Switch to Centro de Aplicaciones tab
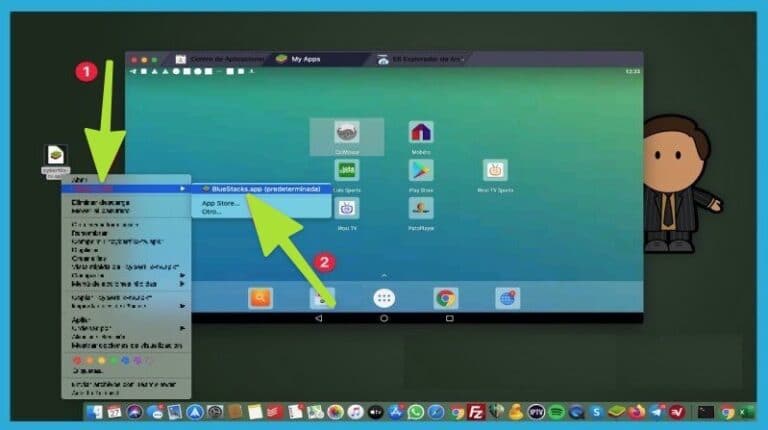Screen dimensions: 768x430 coord(220,59)
